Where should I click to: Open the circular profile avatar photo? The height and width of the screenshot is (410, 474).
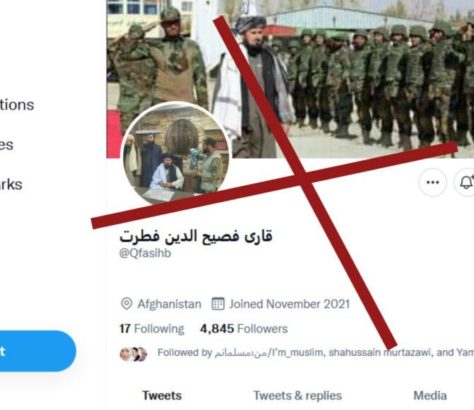176,153
